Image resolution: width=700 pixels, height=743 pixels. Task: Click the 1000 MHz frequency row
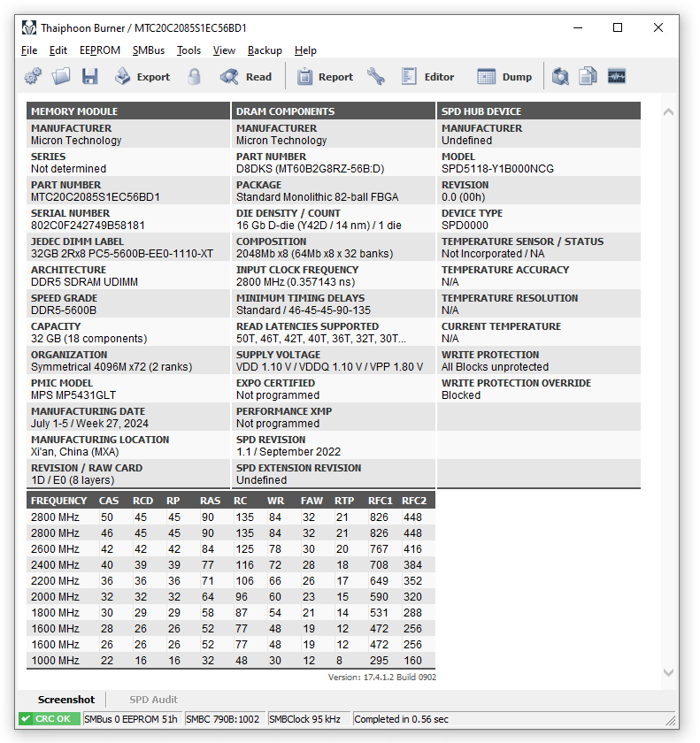point(231,661)
